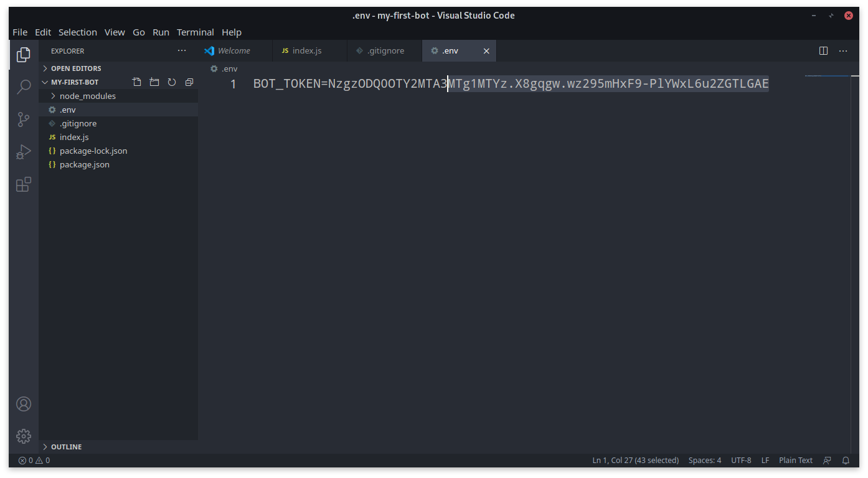This screenshot has width=868, height=478.
Task: Click the BOT_TOKEN text in editor
Action: click(287, 83)
